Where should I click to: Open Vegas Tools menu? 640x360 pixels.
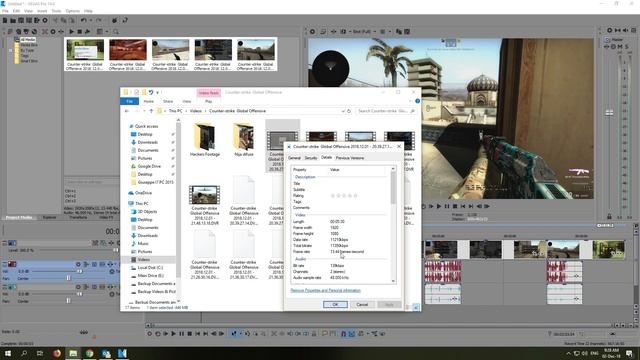coord(56,11)
